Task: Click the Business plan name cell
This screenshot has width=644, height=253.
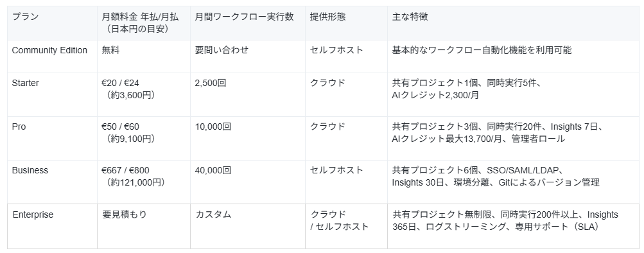Action: 52,182
